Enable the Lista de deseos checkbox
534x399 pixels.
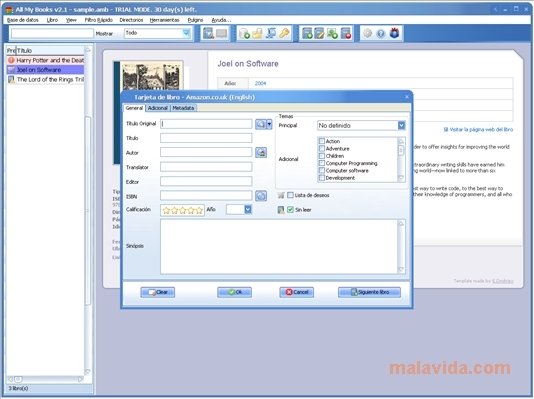coord(290,195)
